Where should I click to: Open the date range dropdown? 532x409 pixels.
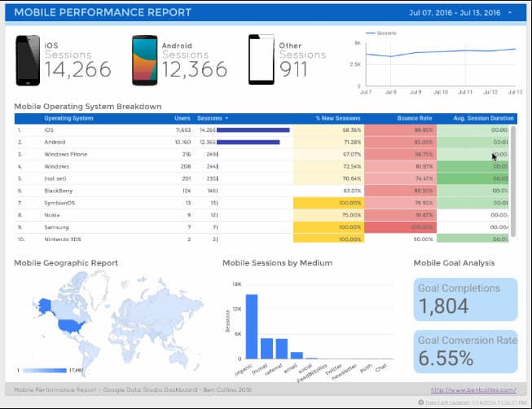(x=510, y=13)
